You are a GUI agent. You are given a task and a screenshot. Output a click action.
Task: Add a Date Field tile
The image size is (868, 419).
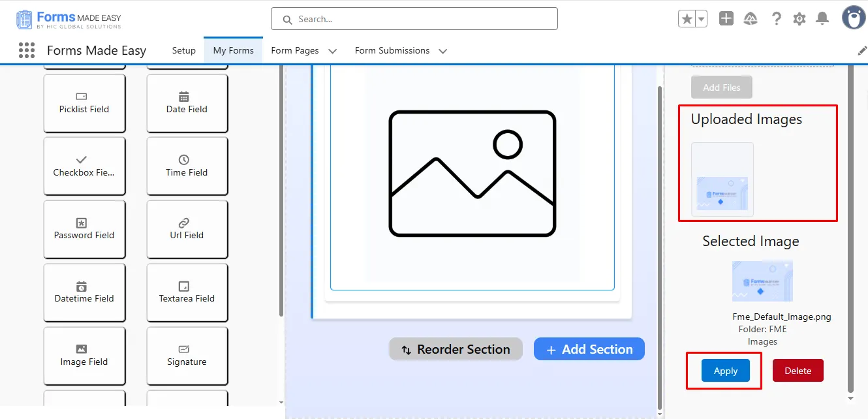click(187, 102)
